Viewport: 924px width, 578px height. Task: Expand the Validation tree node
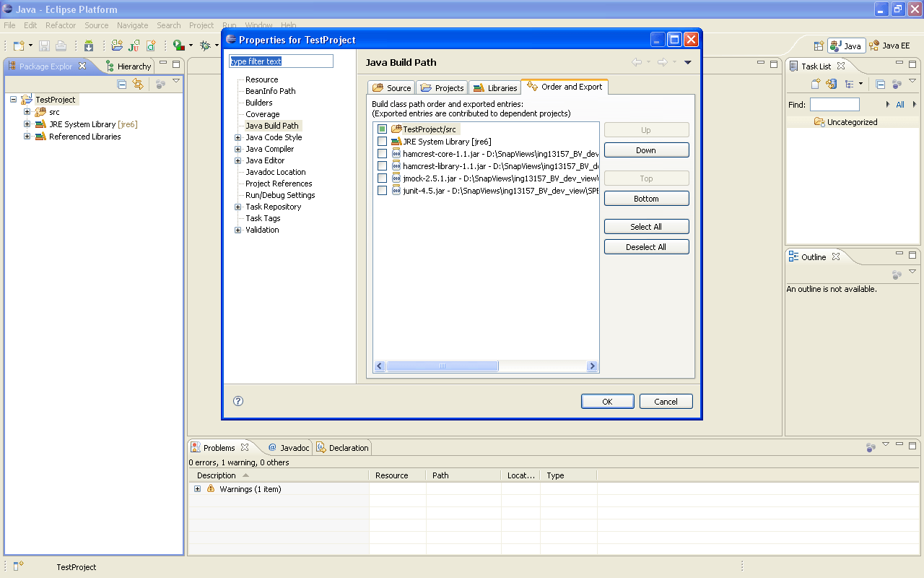click(x=238, y=230)
